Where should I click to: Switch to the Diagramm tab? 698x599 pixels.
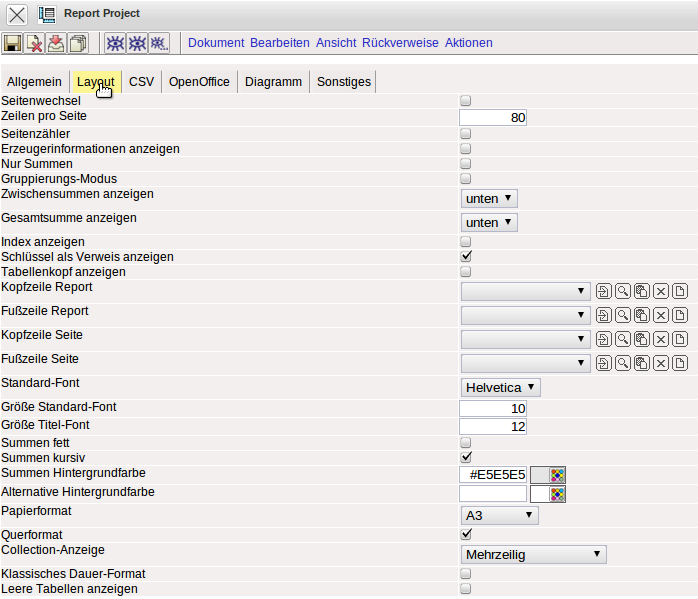(273, 82)
